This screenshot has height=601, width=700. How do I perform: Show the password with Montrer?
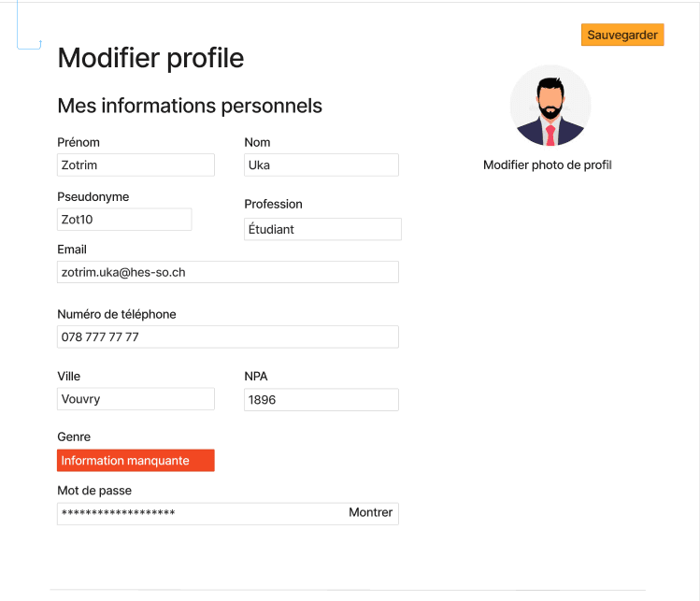(370, 512)
